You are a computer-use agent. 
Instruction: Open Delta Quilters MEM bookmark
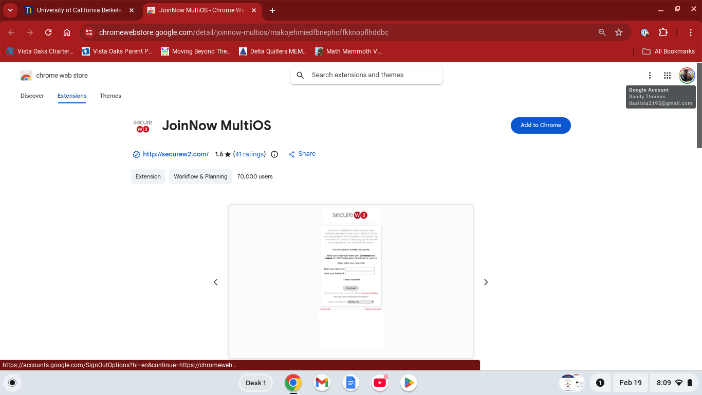(x=272, y=52)
